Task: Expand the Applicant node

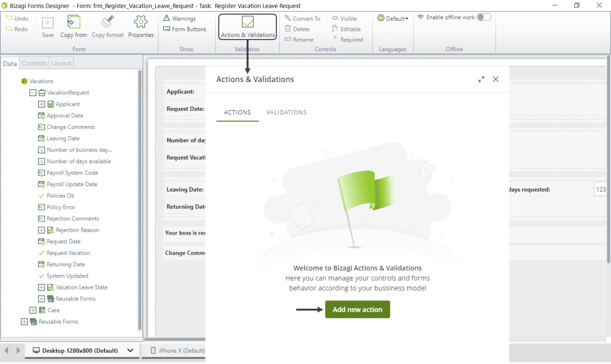Action: click(41, 104)
